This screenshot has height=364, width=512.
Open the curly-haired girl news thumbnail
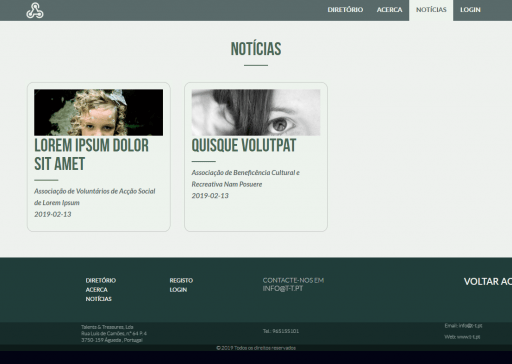tap(99, 112)
